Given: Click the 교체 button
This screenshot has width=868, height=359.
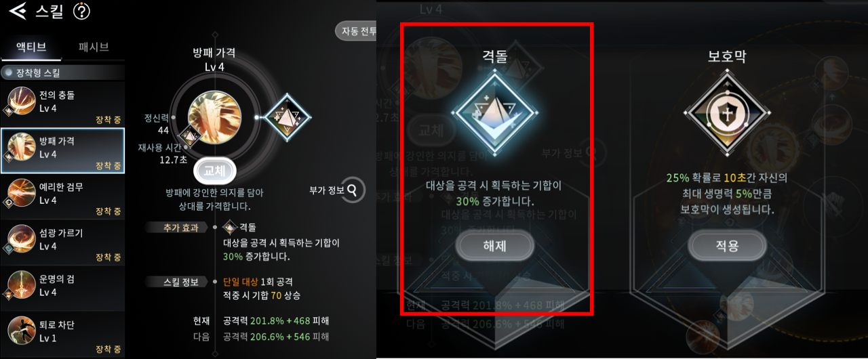Looking at the screenshot, I should click(214, 168).
